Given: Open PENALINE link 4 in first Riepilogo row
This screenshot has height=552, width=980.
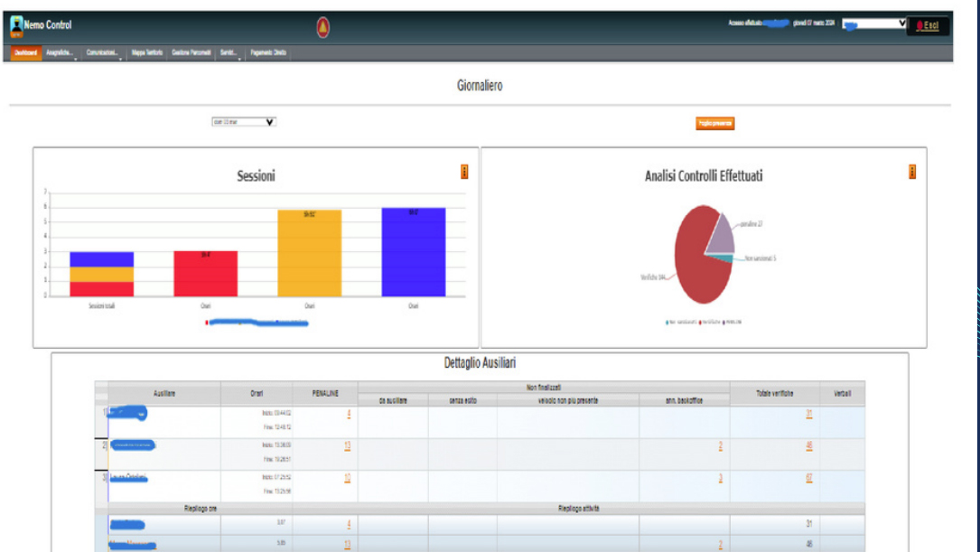Looking at the screenshot, I should [349, 525].
